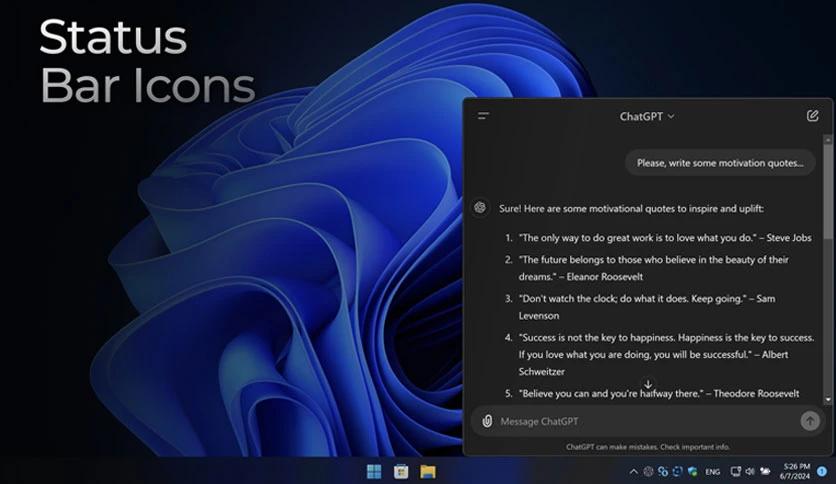Click the 'Sure! Here are some motivational quotes' line
The height and width of the screenshot is (484, 836).
pyautogui.click(x=631, y=208)
